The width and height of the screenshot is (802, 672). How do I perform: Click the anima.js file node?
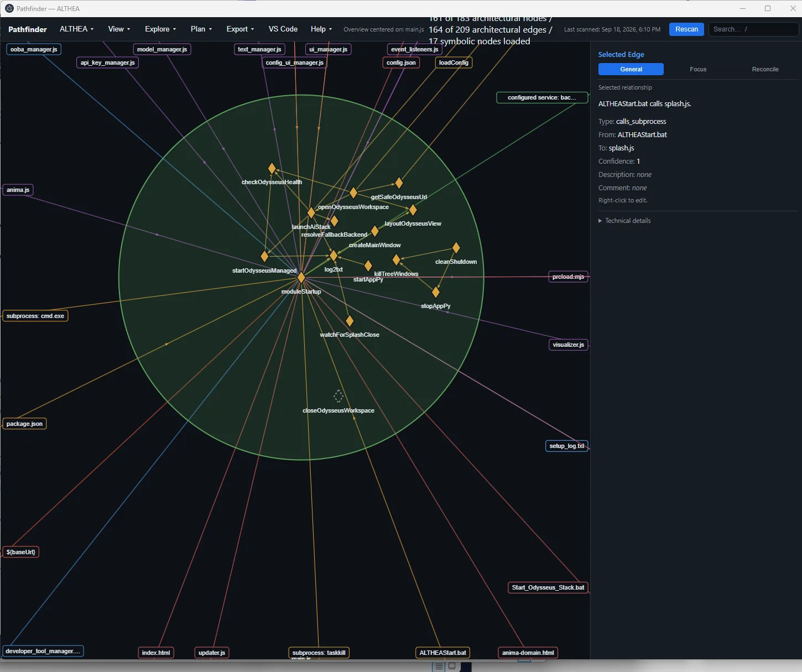pyautogui.click(x=18, y=190)
